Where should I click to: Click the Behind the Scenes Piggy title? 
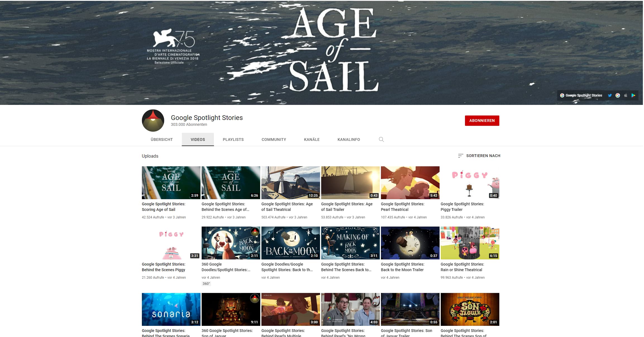click(x=164, y=267)
